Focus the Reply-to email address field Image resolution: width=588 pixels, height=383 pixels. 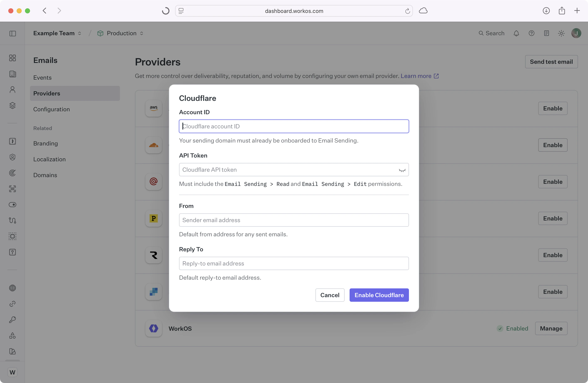click(294, 263)
